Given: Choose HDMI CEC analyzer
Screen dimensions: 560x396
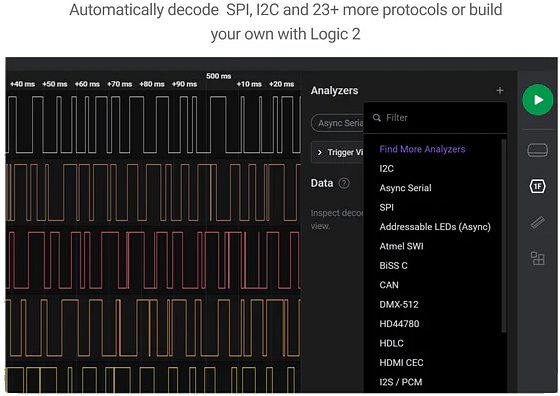Looking at the screenshot, I should tap(401, 363).
